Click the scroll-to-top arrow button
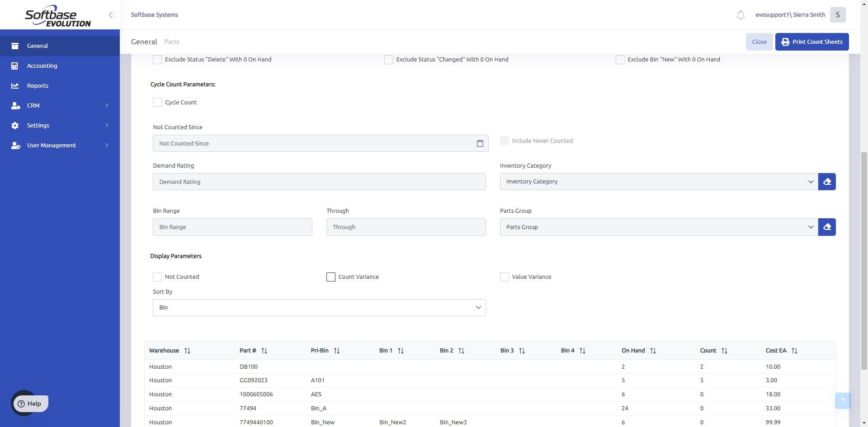This screenshot has width=868, height=427. [843, 401]
